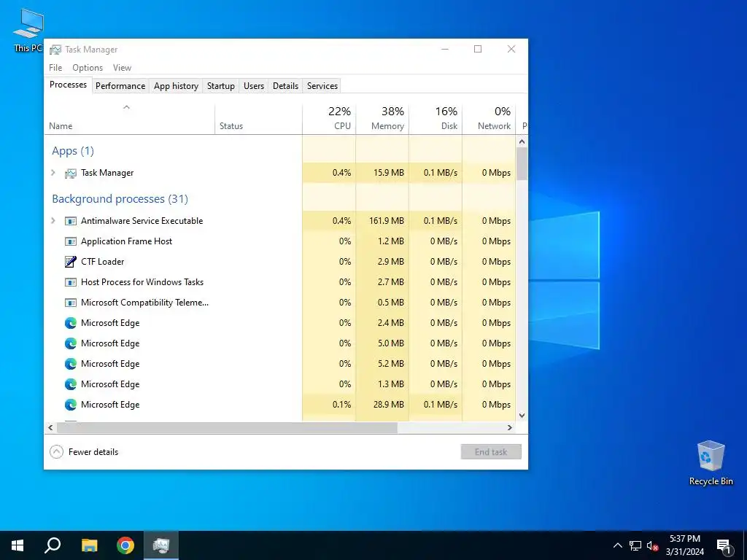Click the Edge icon in the 2.4 MB row
The width and height of the screenshot is (747, 560).
[x=71, y=323]
